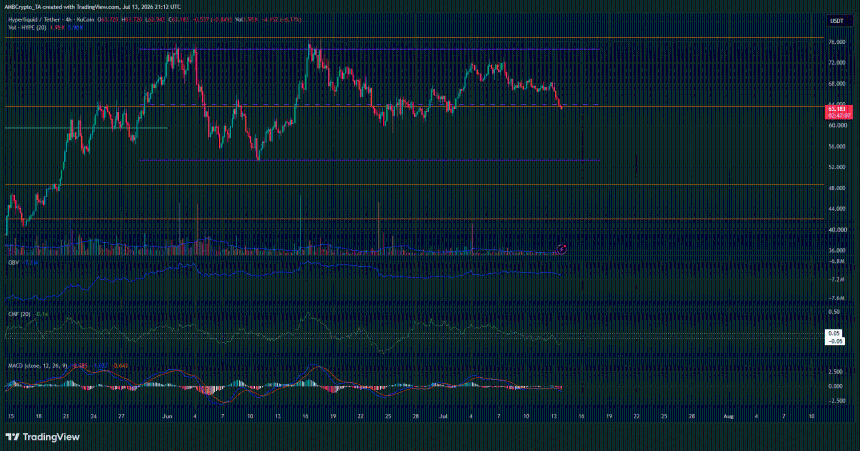Click the -7.2M OBV axis value

pyautogui.click(x=836, y=280)
